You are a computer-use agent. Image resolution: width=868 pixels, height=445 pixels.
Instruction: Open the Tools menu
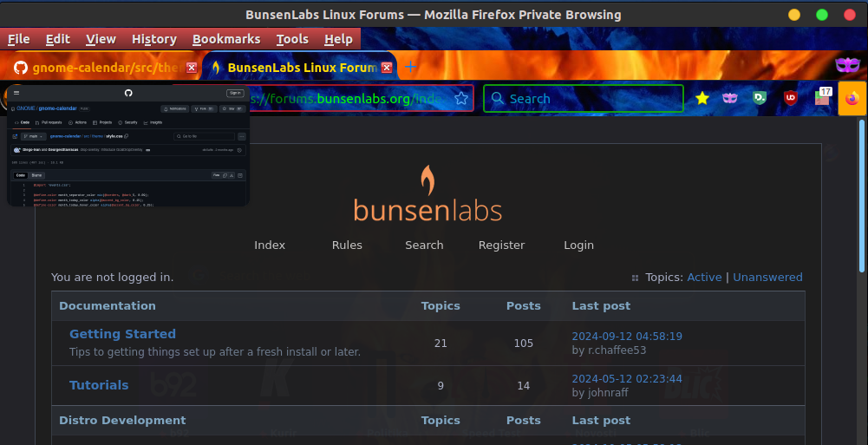(292, 39)
